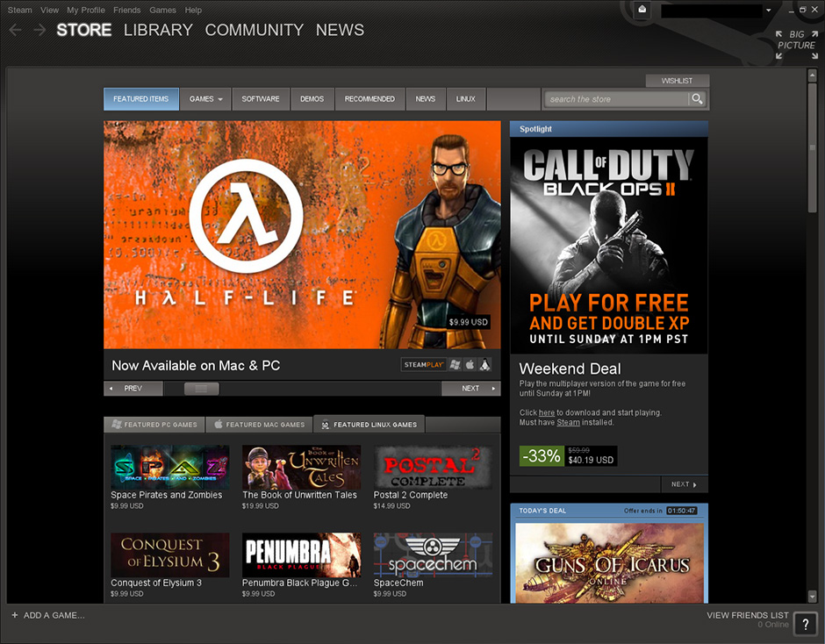The width and height of the screenshot is (825, 644).
Task: Click the 'Steam' installed link
Action: [x=568, y=422]
